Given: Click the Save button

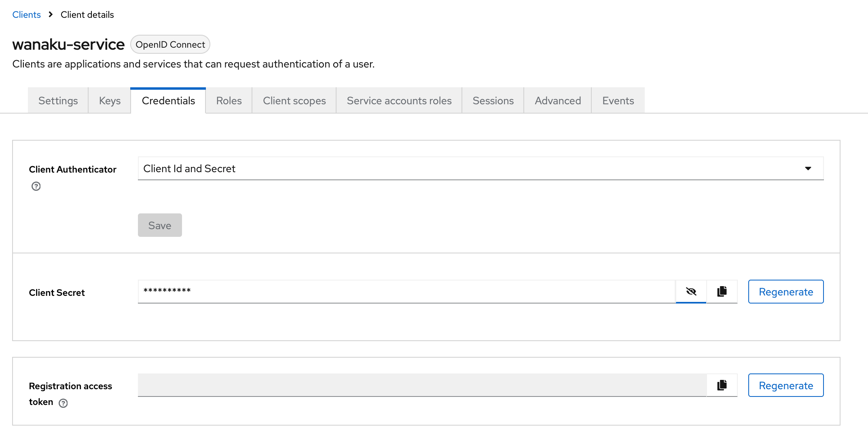Looking at the screenshot, I should tap(160, 225).
